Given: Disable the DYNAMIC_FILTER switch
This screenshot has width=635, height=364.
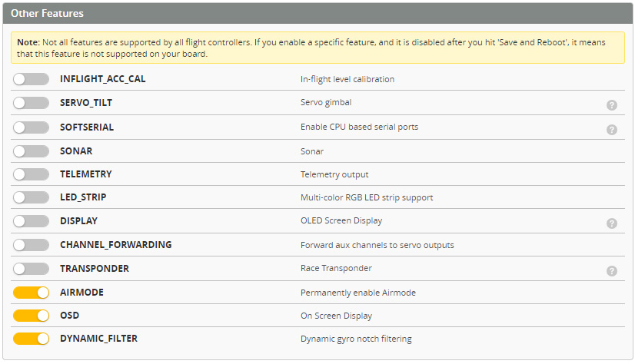Looking at the screenshot, I should tap(31, 339).
